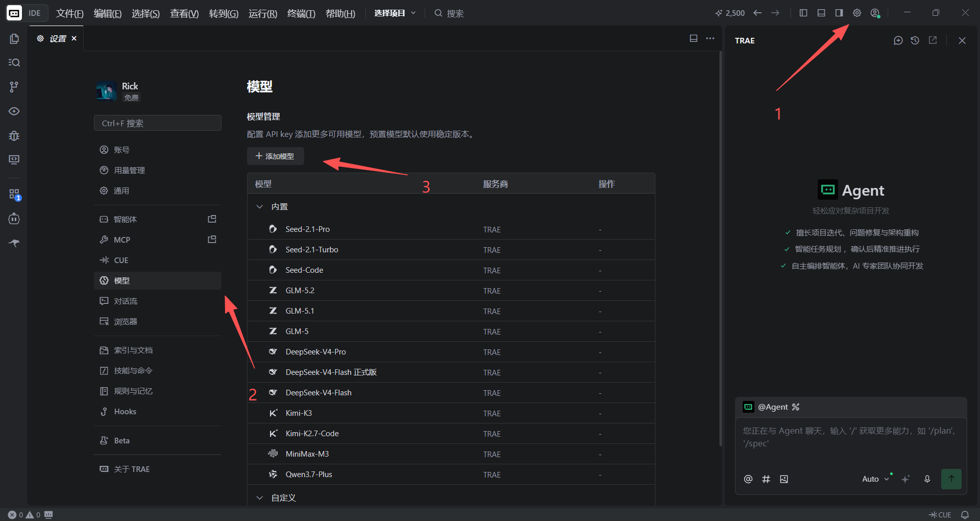Image resolution: width=980 pixels, height=521 pixels.
Task: Split the editor with the layout icon
Action: coord(694,38)
